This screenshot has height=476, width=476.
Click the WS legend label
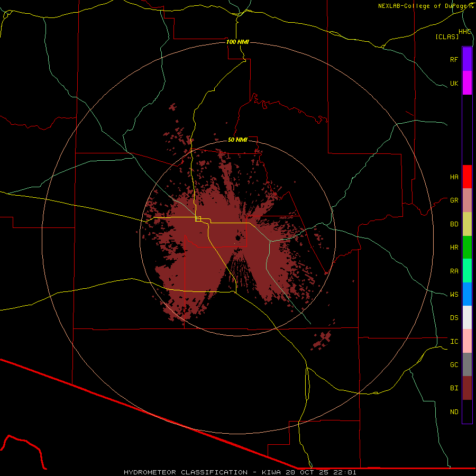454,295
